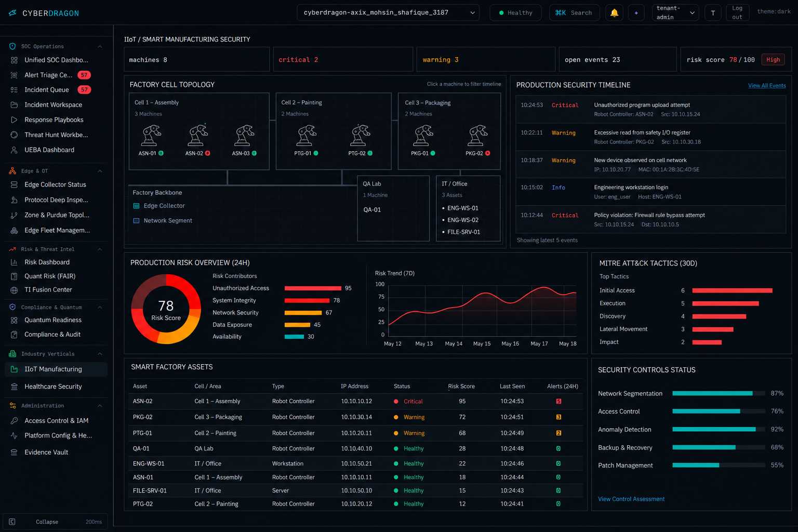This screenshot has width=798, height=532.
Task: Click the Zone & Purdue Topology icon
Action: pyautogui.click(x=14, y=215)
